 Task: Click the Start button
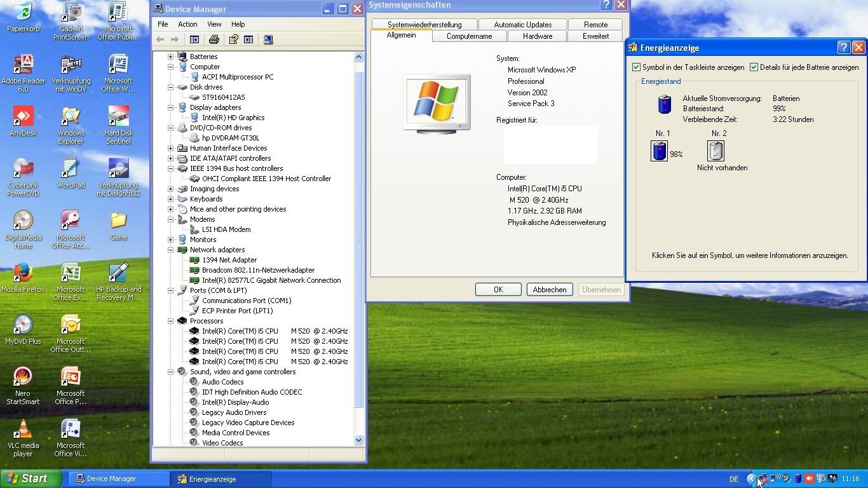pyautogui.click(x=31, y=478)
